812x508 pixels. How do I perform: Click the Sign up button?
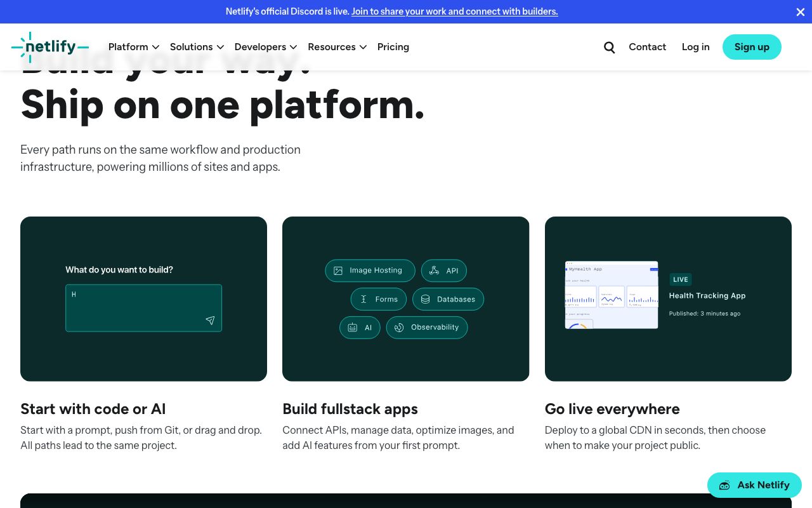(752, 47)
